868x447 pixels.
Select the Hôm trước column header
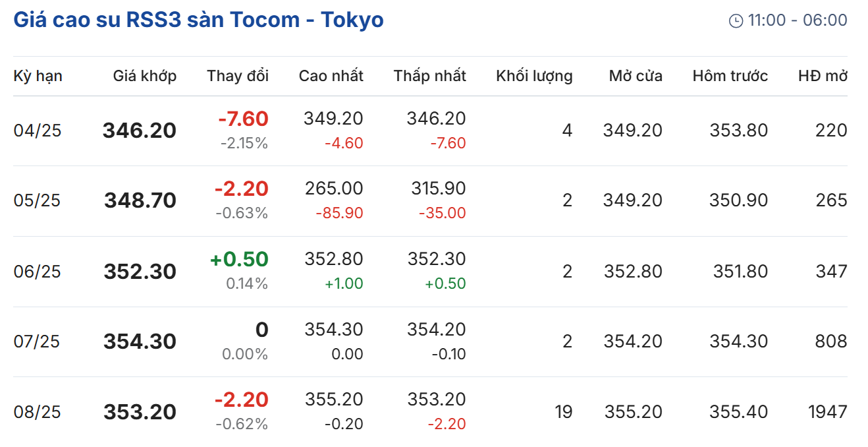point(730,76)
